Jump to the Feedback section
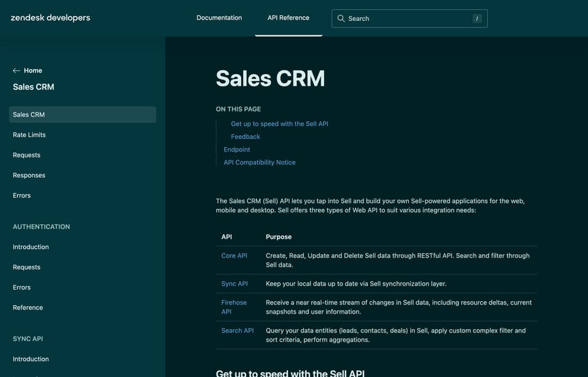588x377 pixels. [245, 137]
